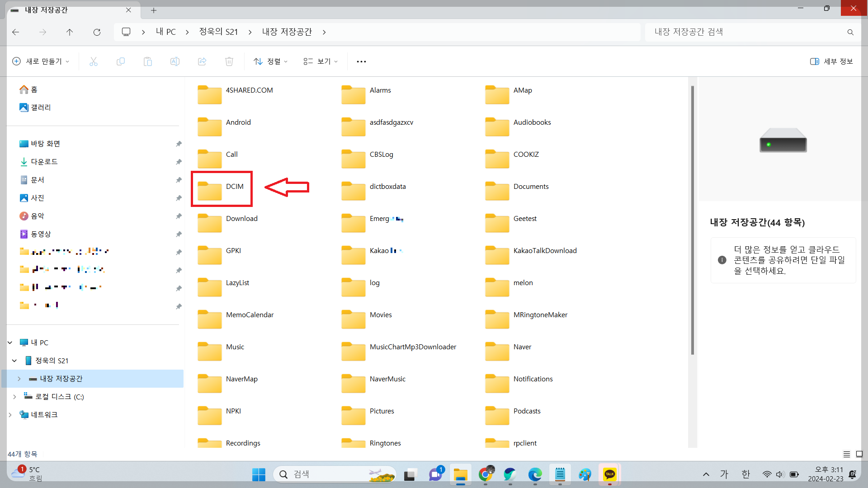Delete using the trash icon

click(229, 61)
